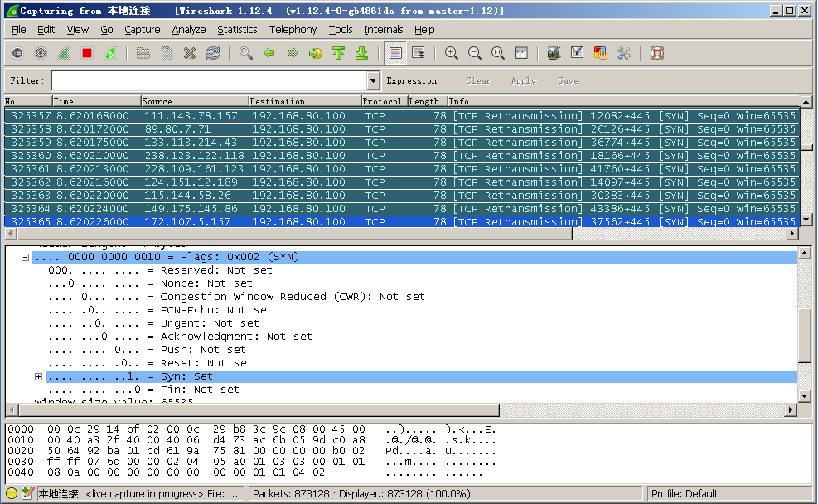
Task: Toggle packet list colorization
Action: [x=395, y=53]
